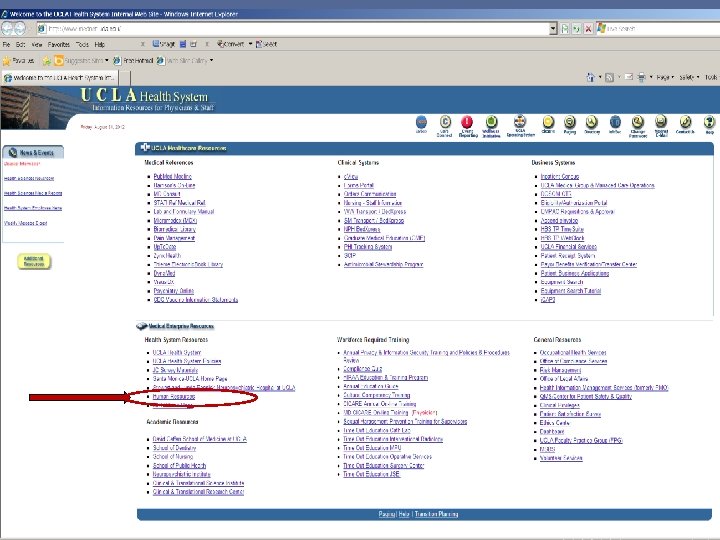The height and width of the screenshot is (540, 720).
Task: Open the Tools menu in menu bar
Action: (x=82, y=45)
